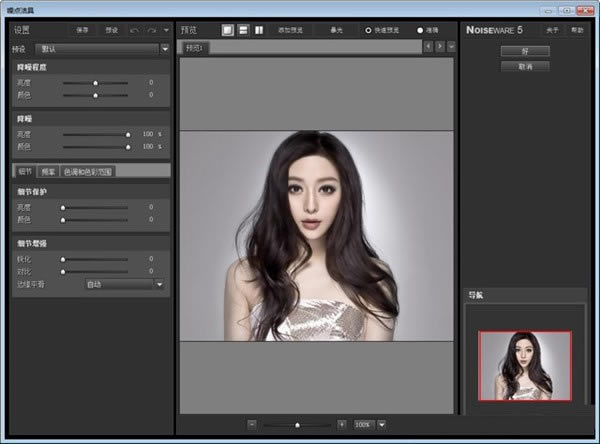Click the zoom out minus button
This screenshot has width=600, height=444.
252,425
